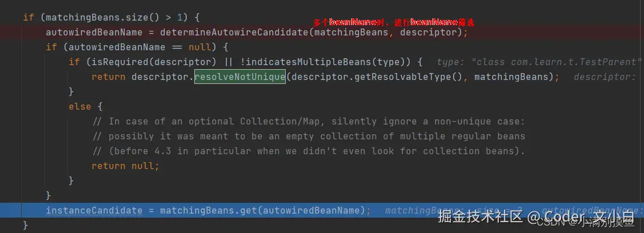Click the comment line 'possibly it was meant to be'
This screenshot has width=644, height=233.
(x=309, y=136)
